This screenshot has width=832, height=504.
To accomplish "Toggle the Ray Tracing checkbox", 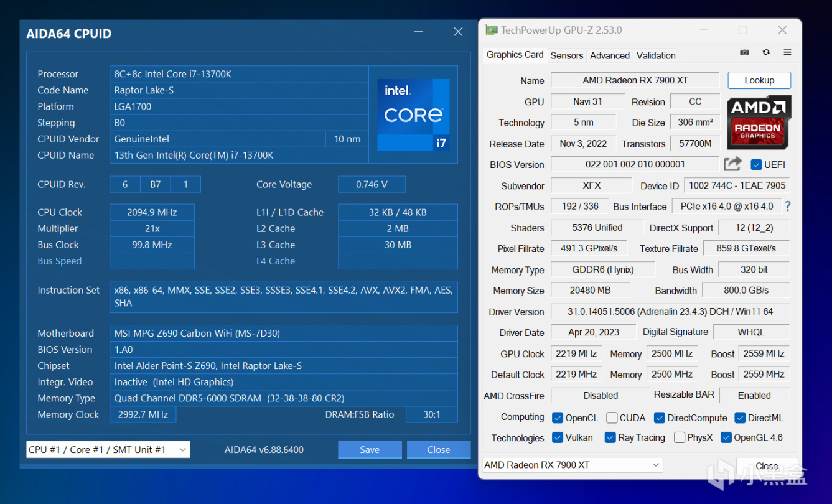I will [610, 438].
